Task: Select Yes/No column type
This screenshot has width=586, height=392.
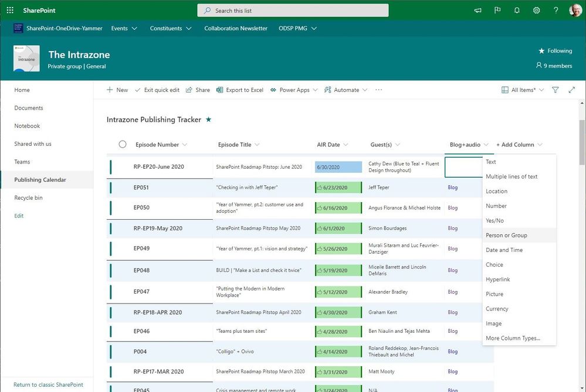Action: 519,221
